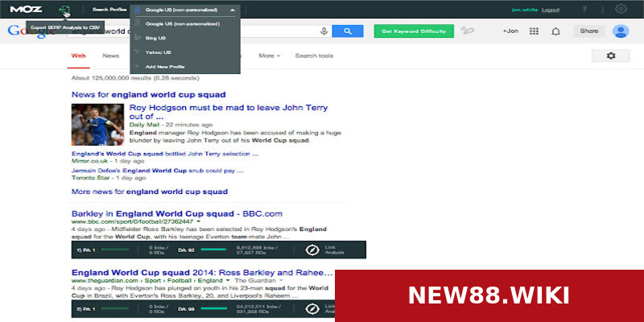Viewport: 644px width, 322px height.
Task: Expand the More search menu
Action: coord(269,56)
